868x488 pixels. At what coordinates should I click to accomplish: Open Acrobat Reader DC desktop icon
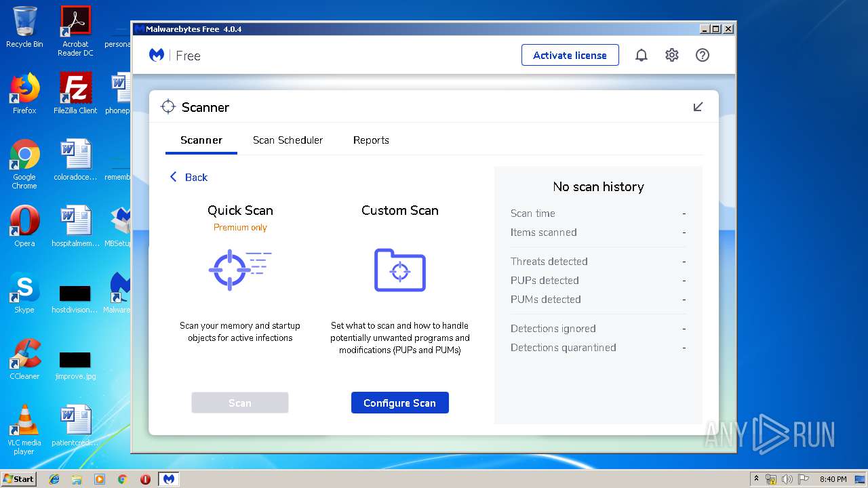[75, 31]
